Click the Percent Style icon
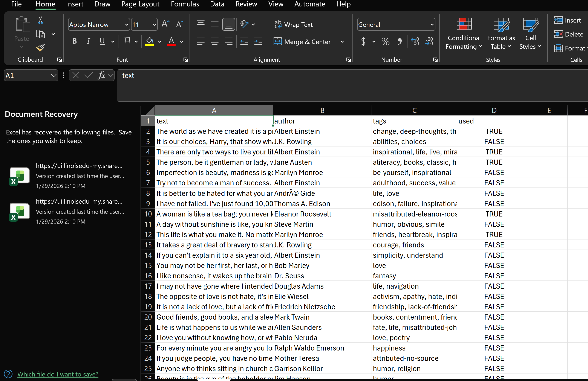This screenshot has height=381, width=588. [385, 41]
